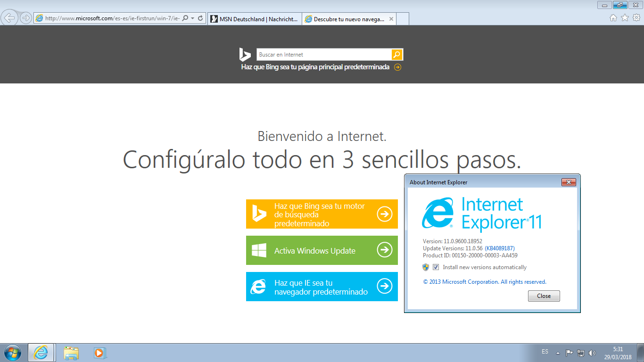Go back with the browser Back arrow

coord(9,18)
